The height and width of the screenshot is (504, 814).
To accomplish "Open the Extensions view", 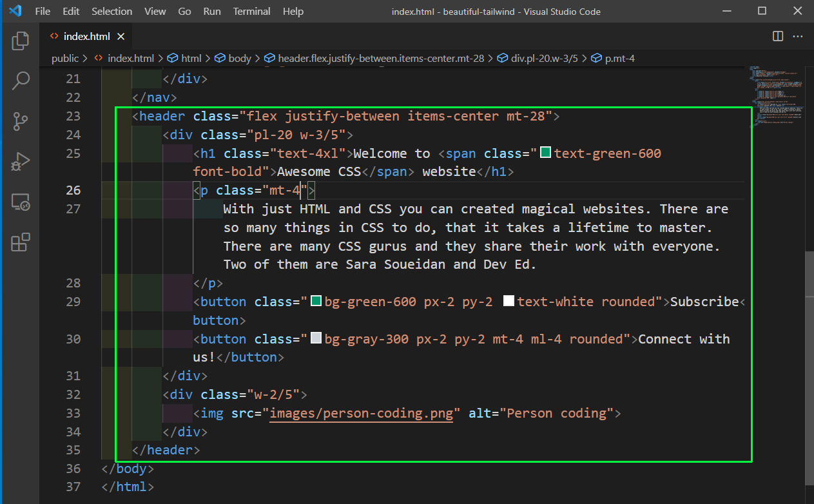I will point(20,242).
